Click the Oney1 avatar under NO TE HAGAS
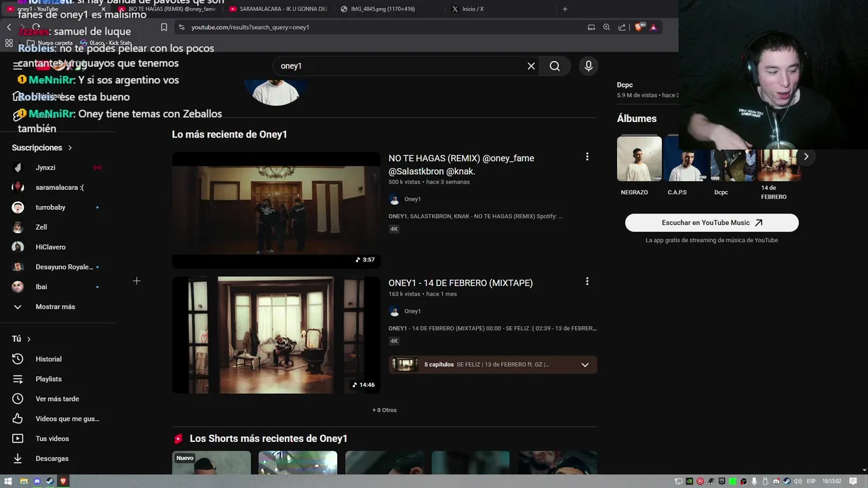Screen dimensions: 868x488 pos(394,199)
